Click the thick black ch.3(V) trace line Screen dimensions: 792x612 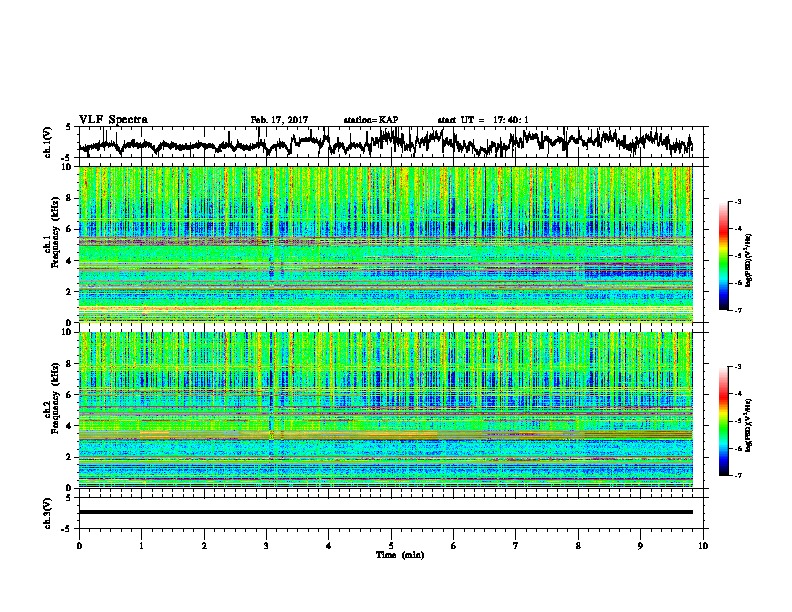tap(386, 512)
